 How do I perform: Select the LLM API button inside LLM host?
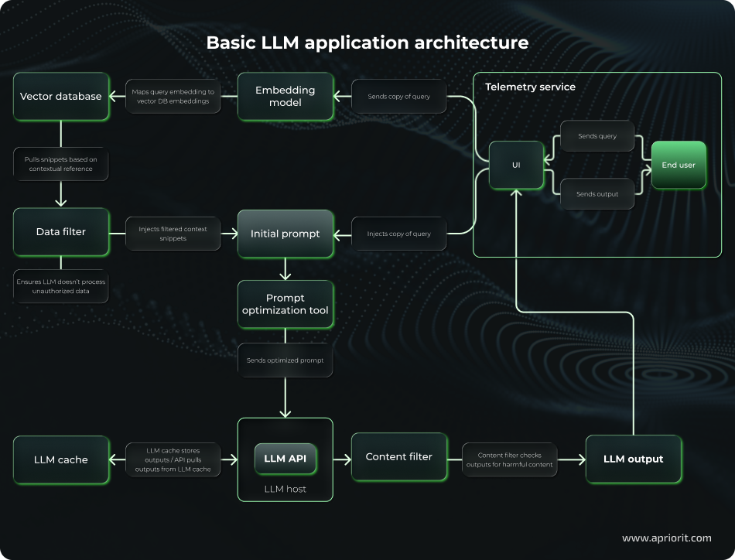click(285, 458)
